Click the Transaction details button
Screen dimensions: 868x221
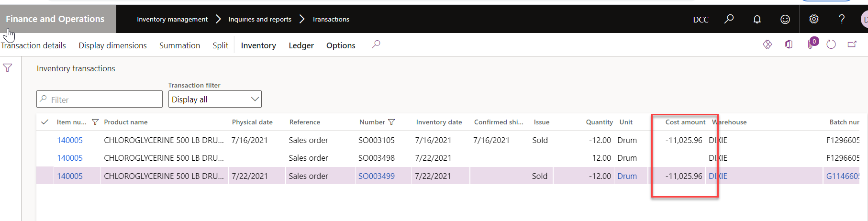point(33,45)
